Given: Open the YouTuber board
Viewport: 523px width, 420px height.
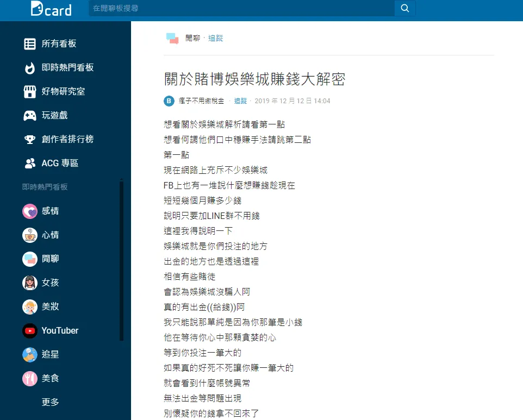Looking at the screenshot, I should point(60,330).
